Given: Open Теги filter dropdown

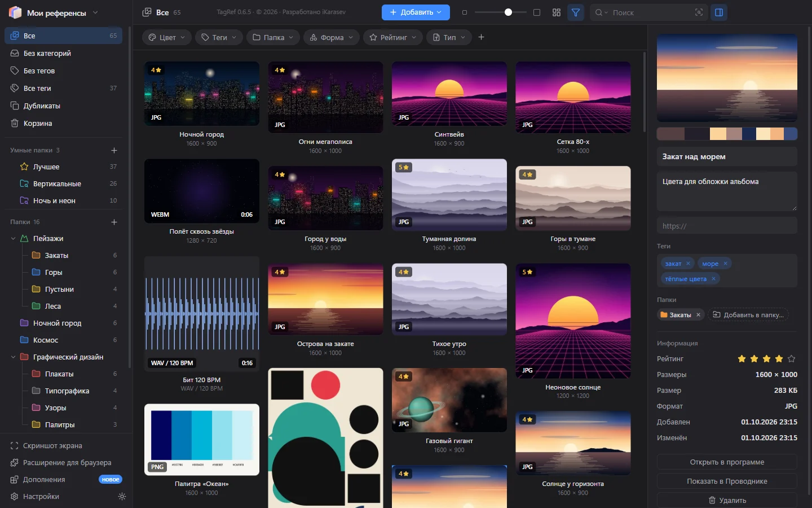Looking at the screenshot, I should [219, 37].
